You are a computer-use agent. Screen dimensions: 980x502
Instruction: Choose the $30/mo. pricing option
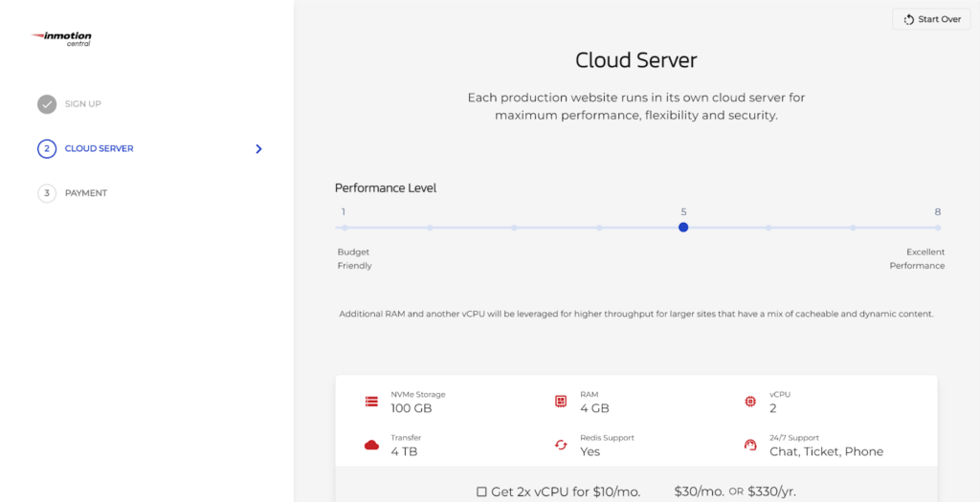pos(698,491)
